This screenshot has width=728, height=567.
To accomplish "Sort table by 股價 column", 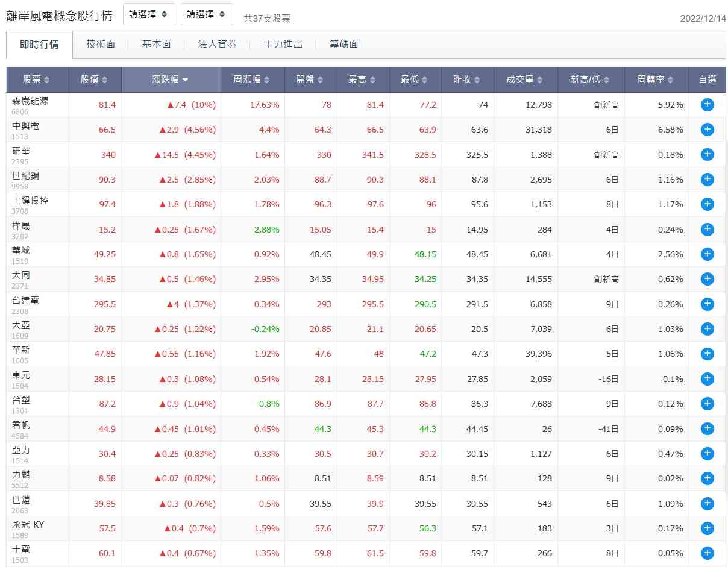I will pyautogui.click(x=95, y=80).
